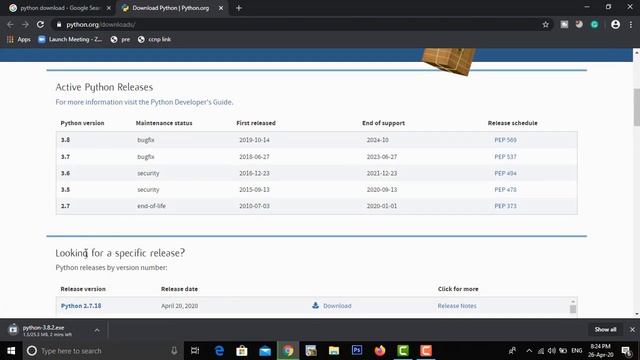Click the page vertical scrollbar thumb
640x360 pixels.
point(636,107)
